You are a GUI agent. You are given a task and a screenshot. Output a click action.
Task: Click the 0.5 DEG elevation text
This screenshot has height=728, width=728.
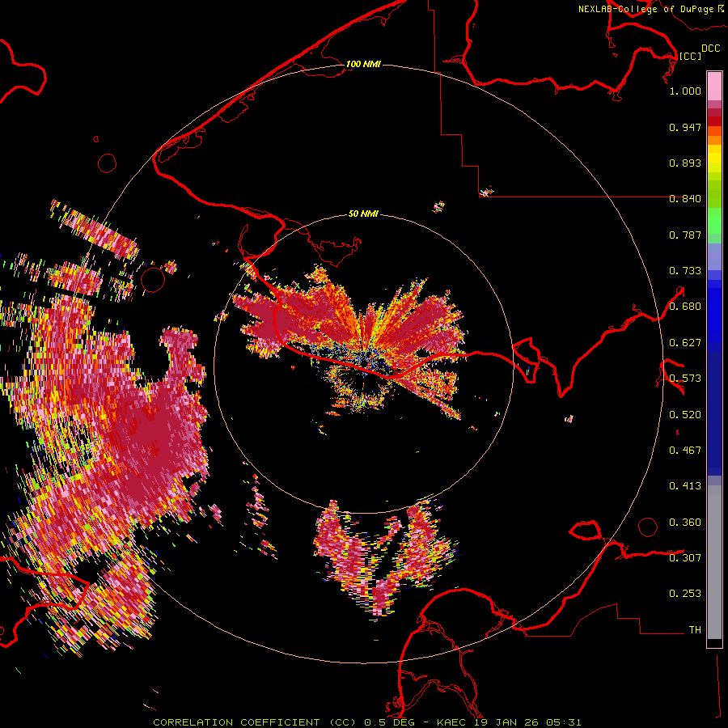point(389,722)
